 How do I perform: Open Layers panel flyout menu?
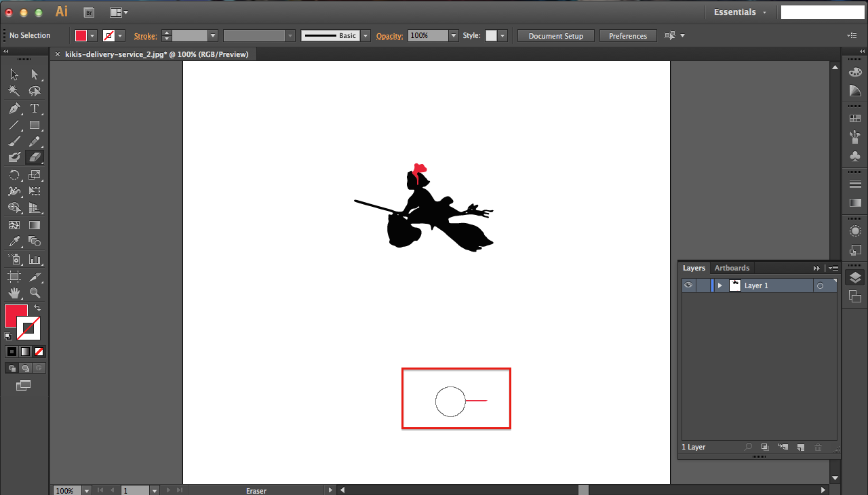tap(835, 269)
